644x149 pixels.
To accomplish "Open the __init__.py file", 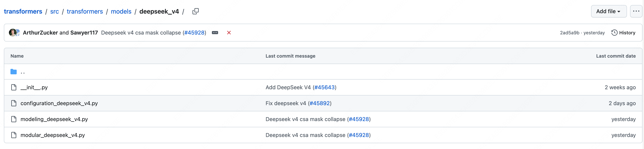I will 34,87.
